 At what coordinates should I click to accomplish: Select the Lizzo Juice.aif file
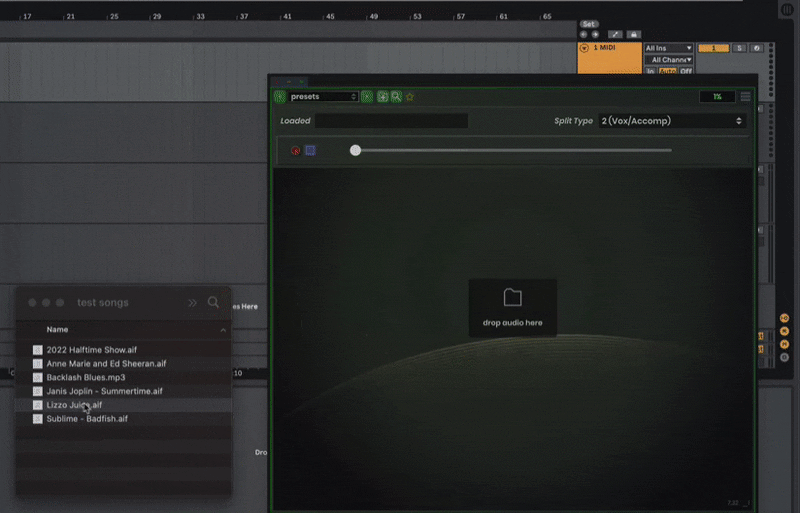(74, 405)
